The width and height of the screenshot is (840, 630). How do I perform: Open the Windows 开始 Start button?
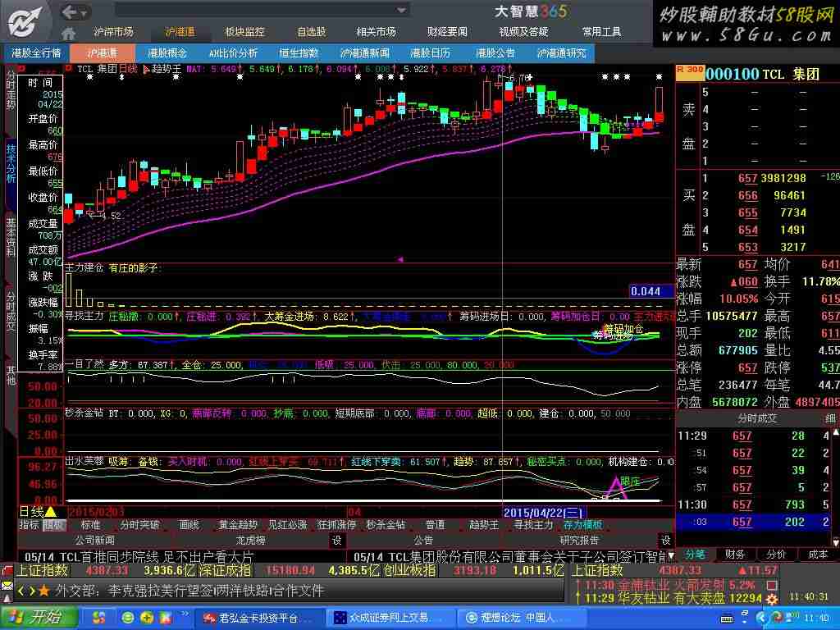coord(38,618)
